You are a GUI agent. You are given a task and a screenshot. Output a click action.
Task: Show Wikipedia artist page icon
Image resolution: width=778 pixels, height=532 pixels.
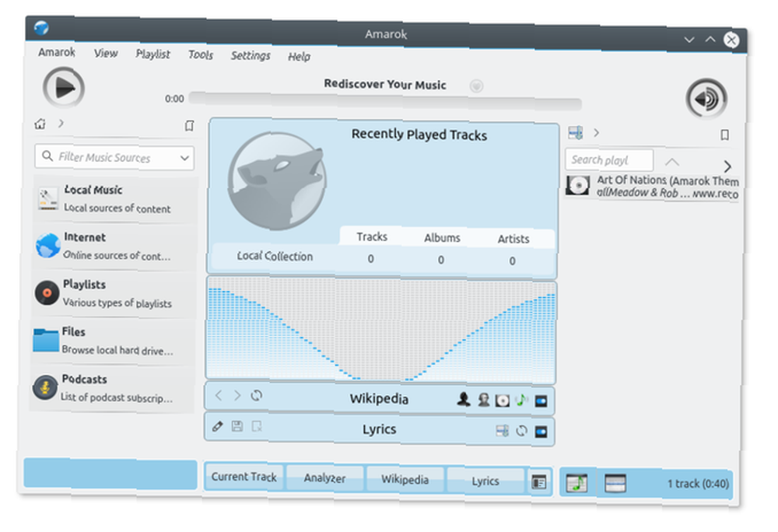pyautogui.click(x=464, y=399)
